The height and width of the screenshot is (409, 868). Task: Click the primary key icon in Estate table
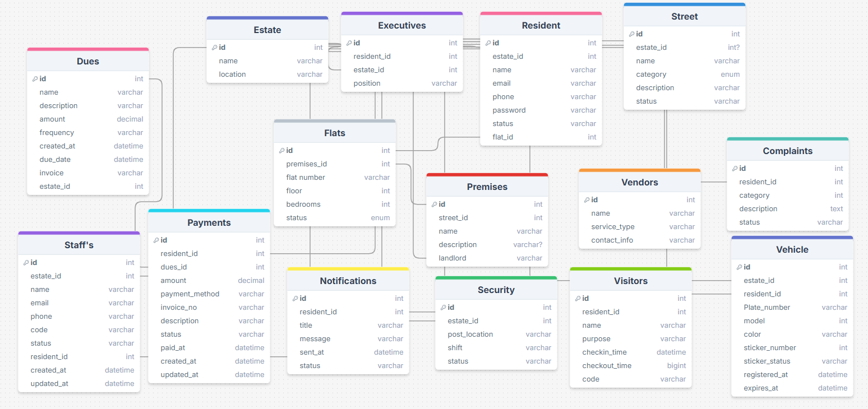coord(214,48)
